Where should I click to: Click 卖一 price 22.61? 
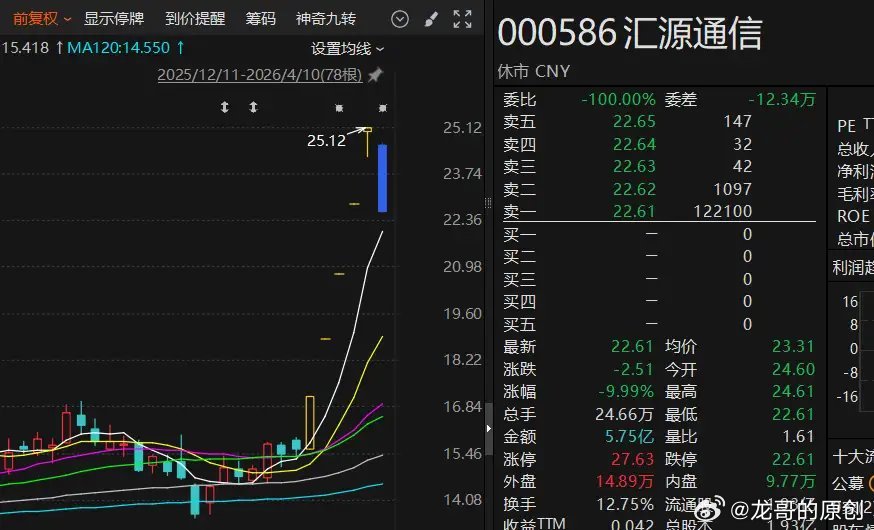pos(634,212)
